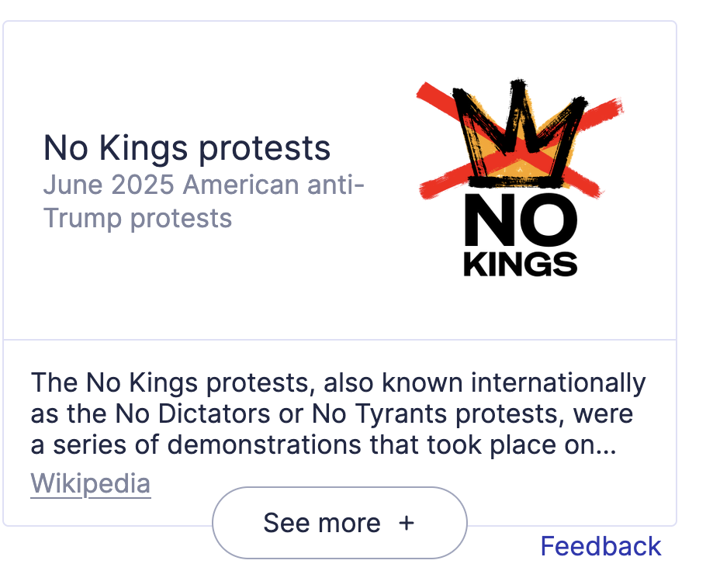The image size is (706, 588).
Task: Click the description paragraph about the protests
Action: [x=337, y=413]
